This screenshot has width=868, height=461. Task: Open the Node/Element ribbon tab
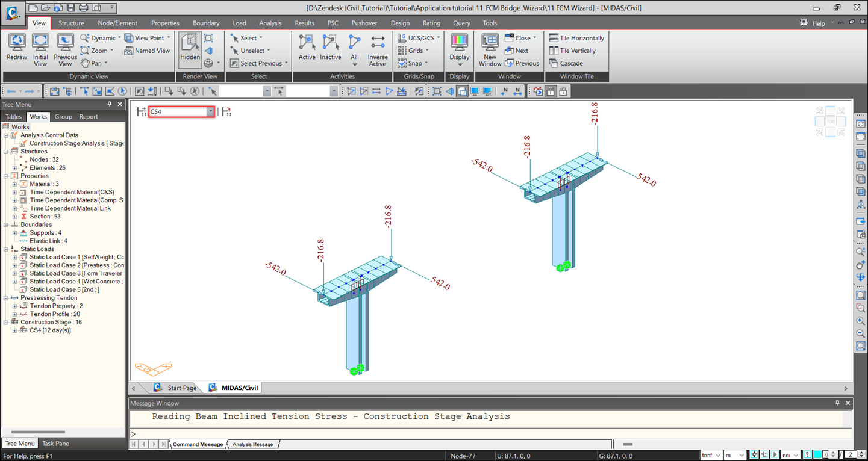coord(117,23)
